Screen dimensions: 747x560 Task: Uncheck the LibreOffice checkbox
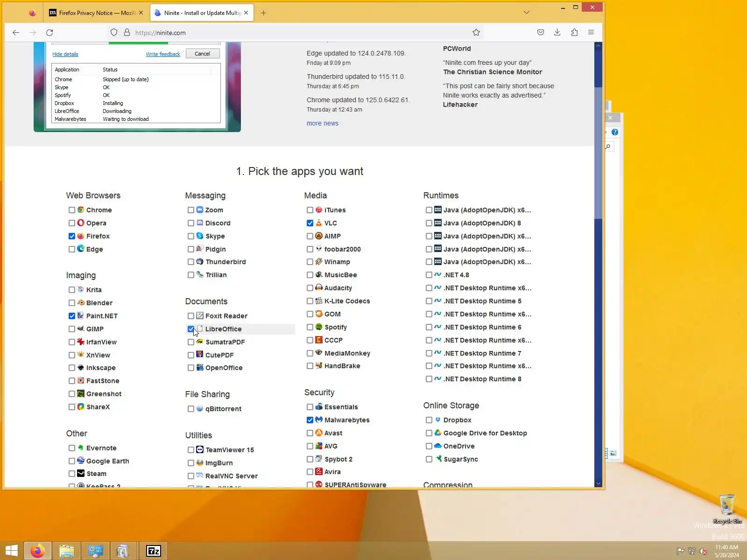[191, 329]
